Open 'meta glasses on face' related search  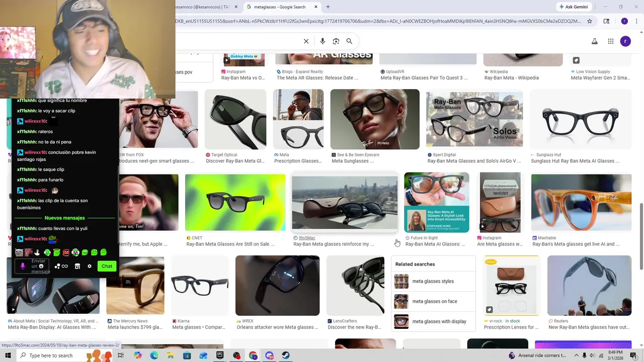point(433,302)
